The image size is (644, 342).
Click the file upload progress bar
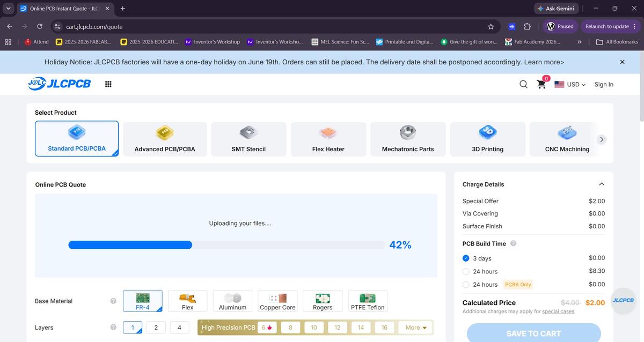coord(227,245)
